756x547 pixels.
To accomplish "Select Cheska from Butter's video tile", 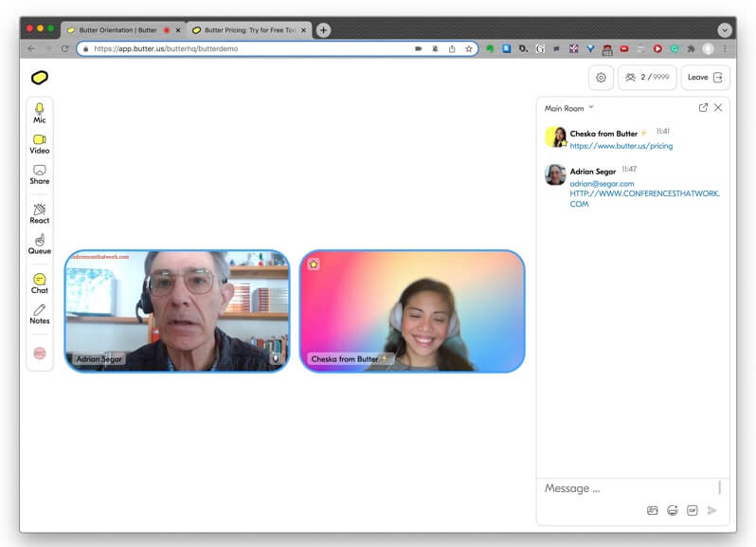I will [412, 311].
